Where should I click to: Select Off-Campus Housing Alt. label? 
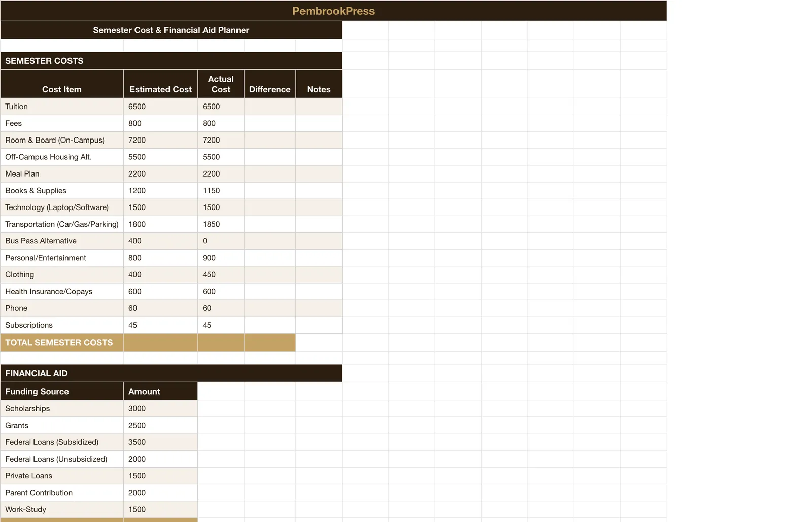coord(62,157)
